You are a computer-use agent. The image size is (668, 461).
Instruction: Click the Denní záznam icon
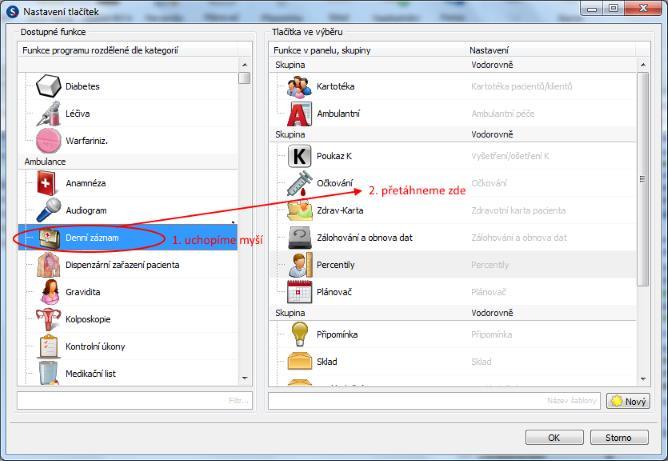[49, 238]
